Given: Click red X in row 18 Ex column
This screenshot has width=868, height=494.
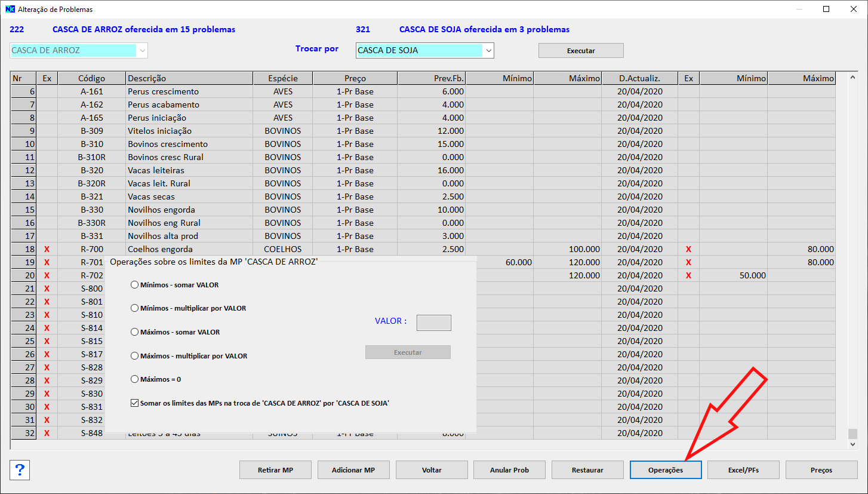Looking at the screenshot, I should [x=47, y=249].
